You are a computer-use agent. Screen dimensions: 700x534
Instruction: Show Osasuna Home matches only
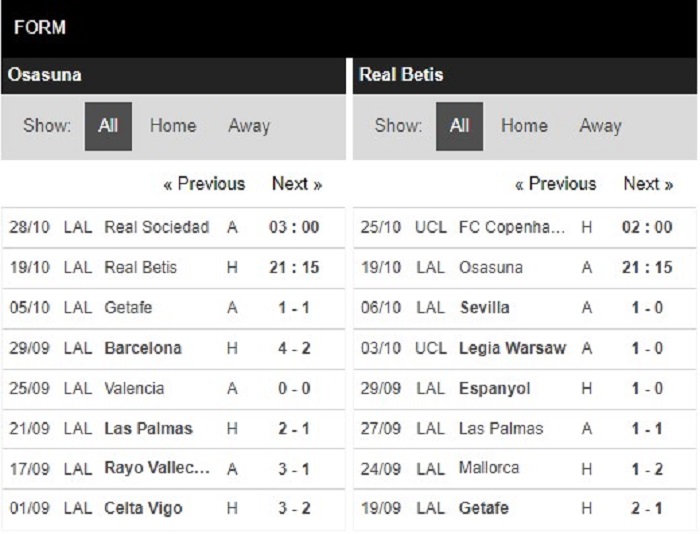coord(173,126)
